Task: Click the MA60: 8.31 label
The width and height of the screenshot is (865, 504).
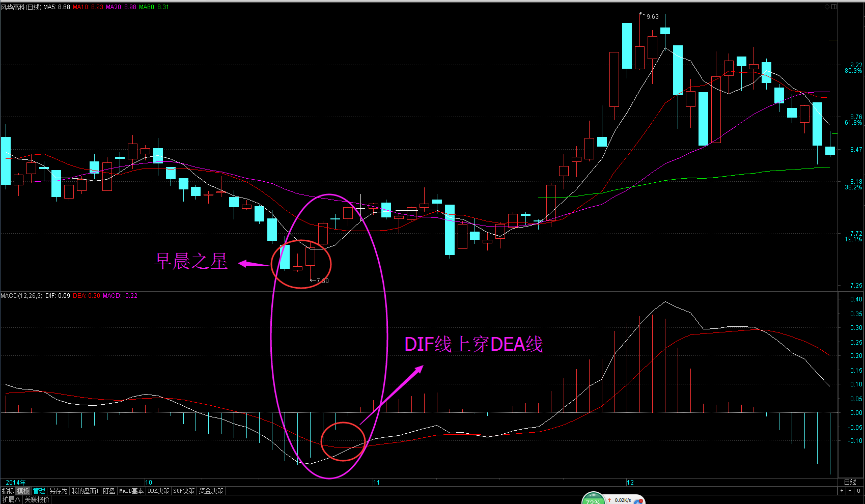Action: pyautogui.click(x=154, y=7)
